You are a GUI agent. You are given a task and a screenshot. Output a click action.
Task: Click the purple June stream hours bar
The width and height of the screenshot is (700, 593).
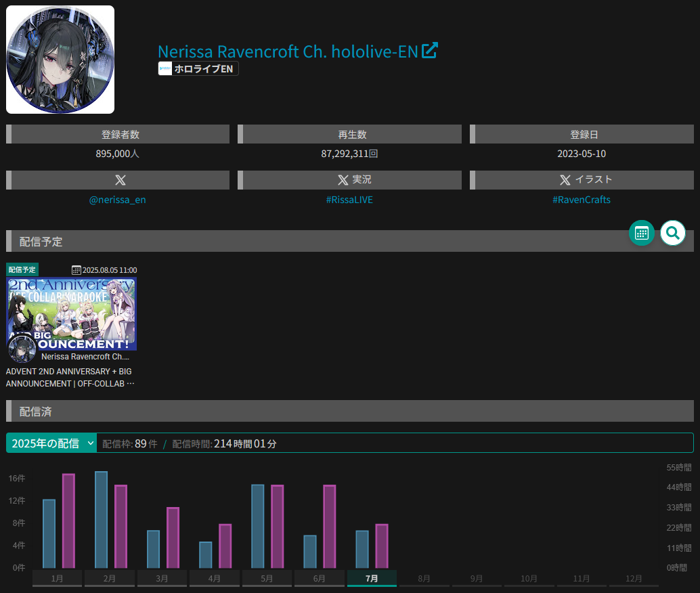(330, 527)
